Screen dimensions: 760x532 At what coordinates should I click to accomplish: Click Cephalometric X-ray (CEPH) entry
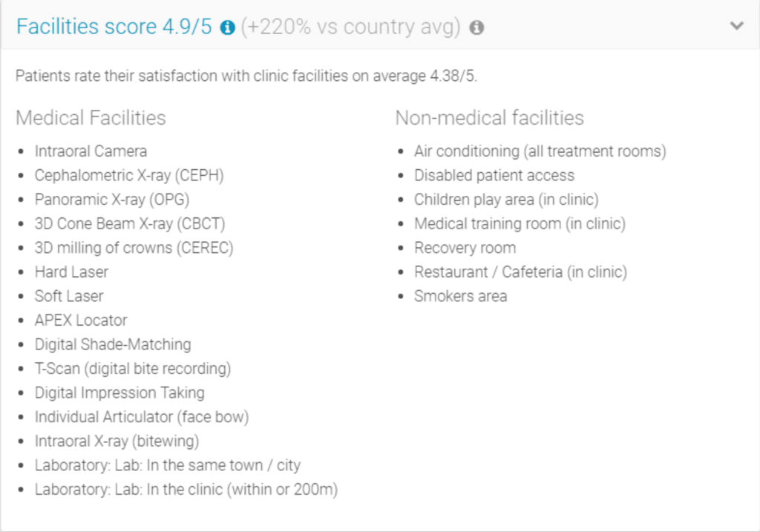click(129, 176)
